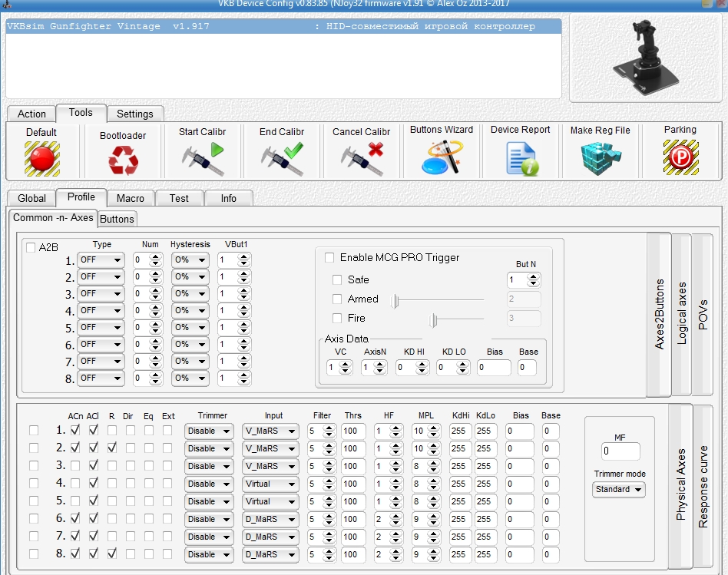Expand the Trimmer mode Standard dropdown
Image resolution: width=728 pixels, height=575 pixels.
tap(619, 489)
